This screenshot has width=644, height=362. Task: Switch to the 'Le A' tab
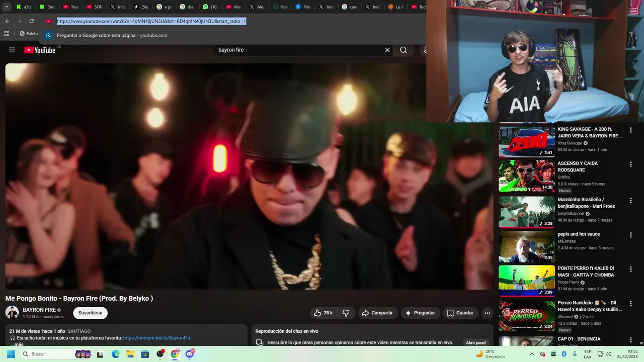click(x=396, y=7)
